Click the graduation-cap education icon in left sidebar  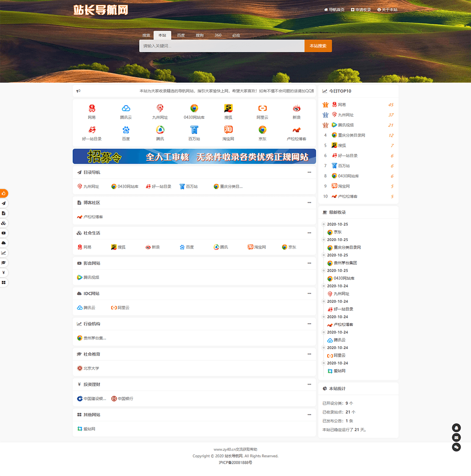point(4,263)
